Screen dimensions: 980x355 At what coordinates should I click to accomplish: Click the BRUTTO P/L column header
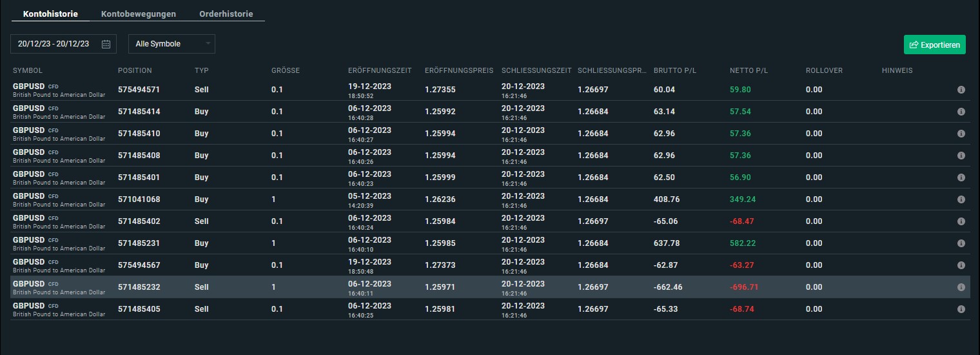pyautogui.click(x=675, y=70)
